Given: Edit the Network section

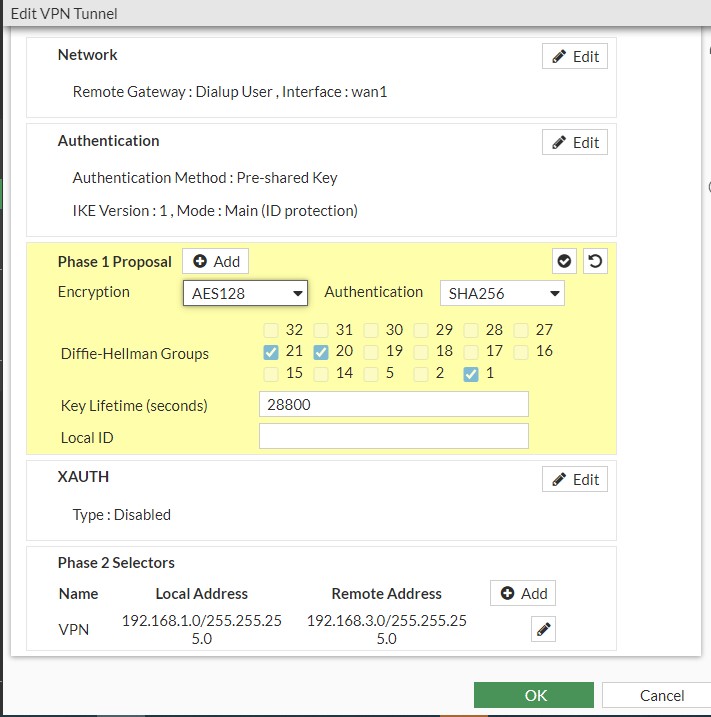Looking at the screenshot, I should [575, 57].
